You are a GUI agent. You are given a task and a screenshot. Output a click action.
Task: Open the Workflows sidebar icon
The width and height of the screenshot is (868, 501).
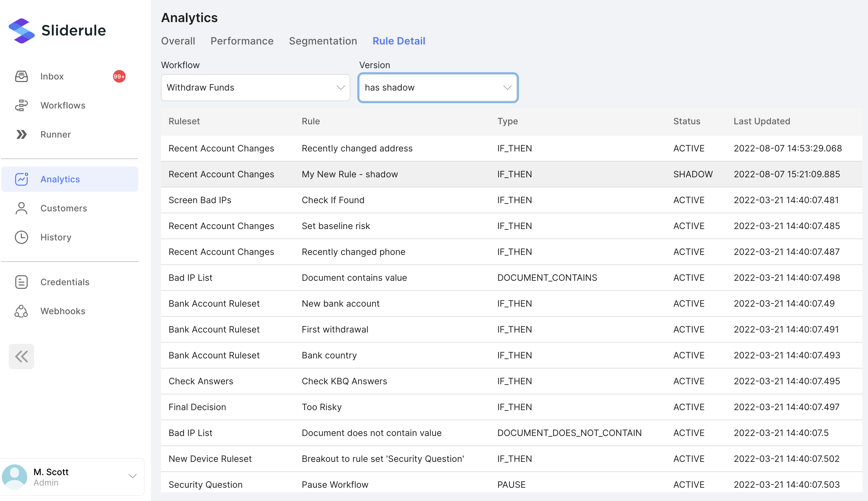(21, 105)
